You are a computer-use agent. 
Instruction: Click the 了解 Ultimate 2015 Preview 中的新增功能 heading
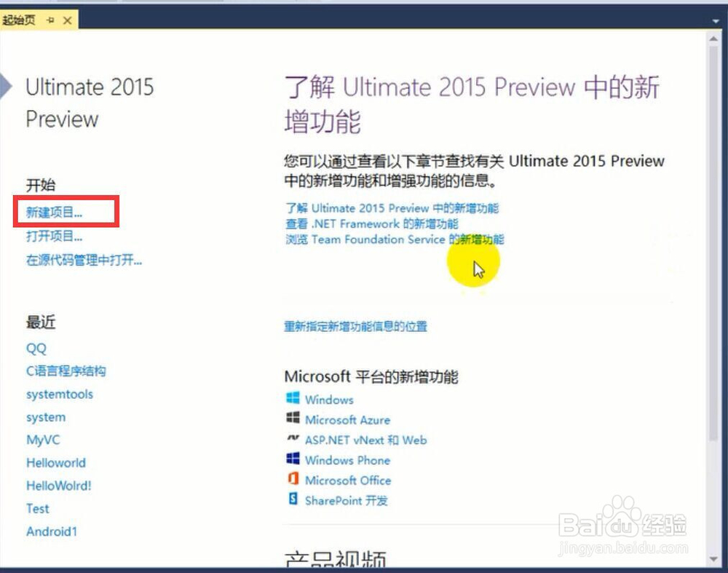[472, 103]
